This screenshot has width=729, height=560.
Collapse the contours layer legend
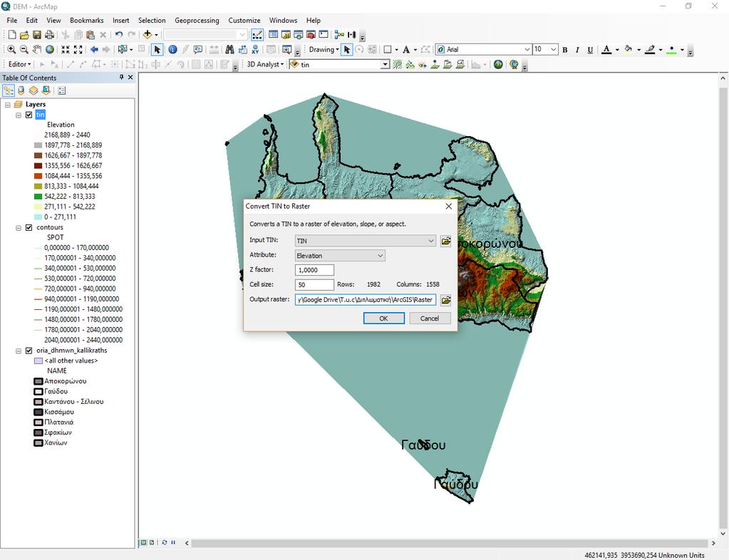point(19,228)
